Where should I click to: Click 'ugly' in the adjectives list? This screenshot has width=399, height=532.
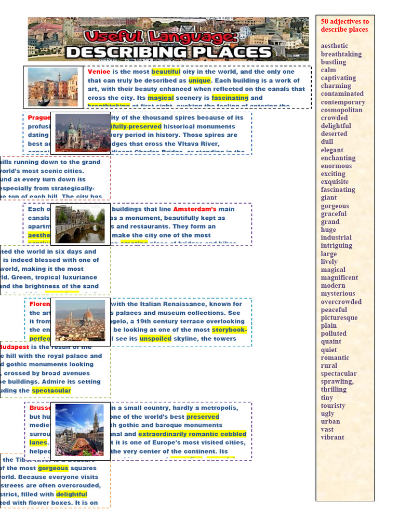tap(327, 414)
